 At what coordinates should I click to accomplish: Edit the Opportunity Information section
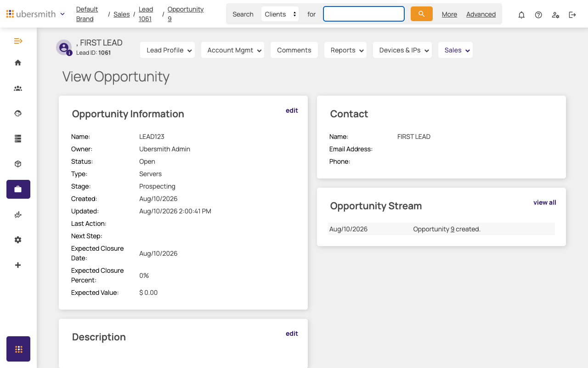click(x=292, y=110)
